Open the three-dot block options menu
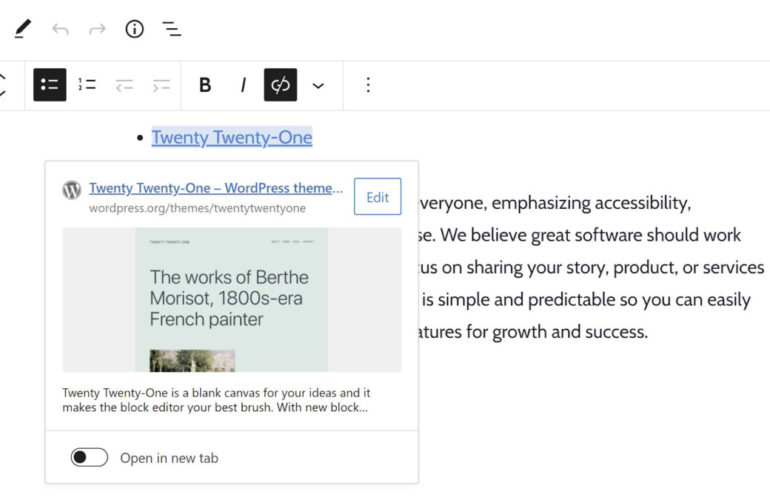The height and width of the screenshot is (500, 770). (x=367, y=85)
